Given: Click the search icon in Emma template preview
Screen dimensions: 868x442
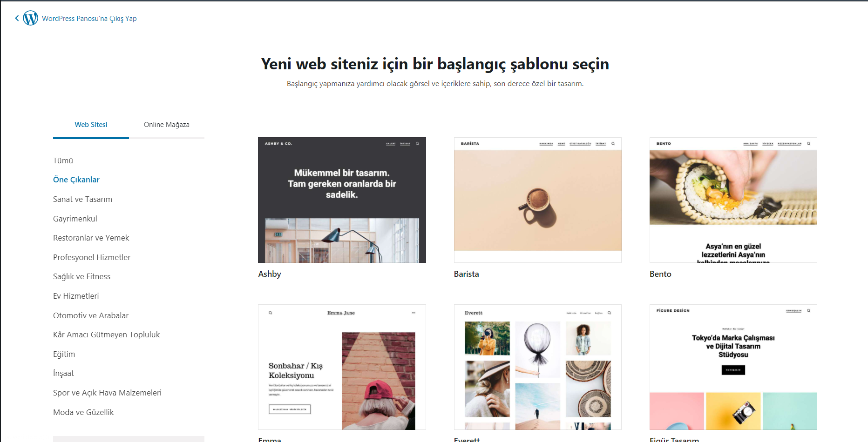Looking at the screenshot, I should click(270, 313).
